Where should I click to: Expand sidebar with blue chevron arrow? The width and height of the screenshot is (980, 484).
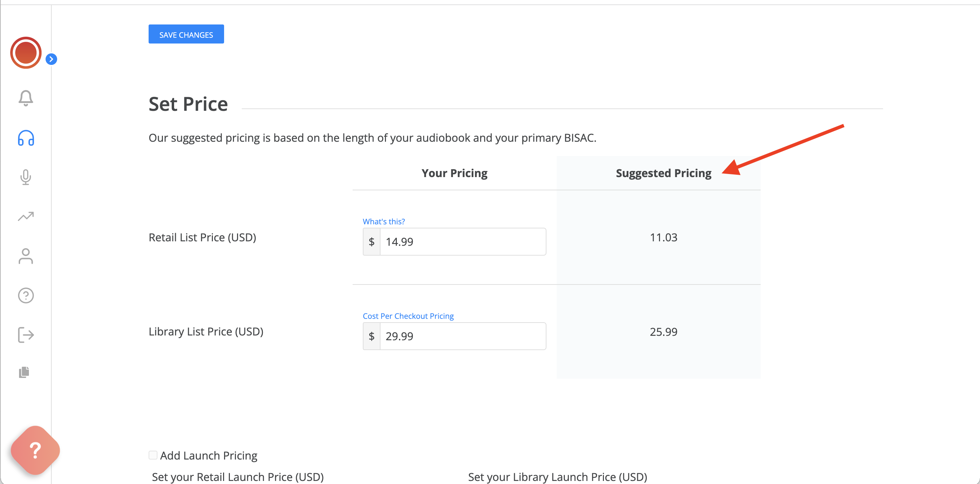51,59
